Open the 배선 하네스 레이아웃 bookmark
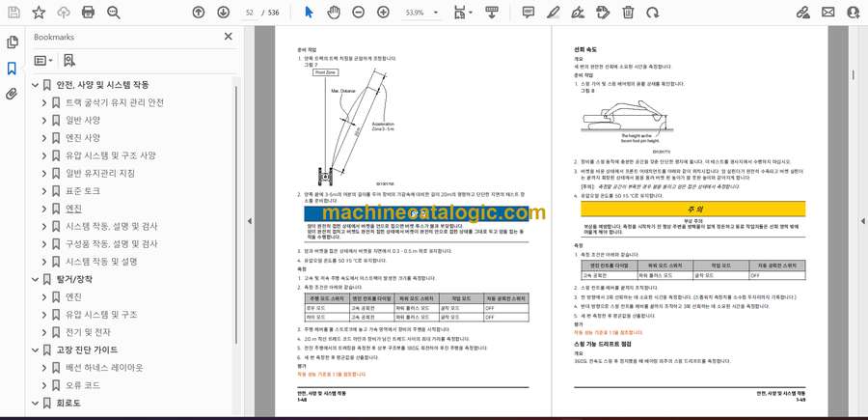868x420 pixels. click(x=105, y=367)
